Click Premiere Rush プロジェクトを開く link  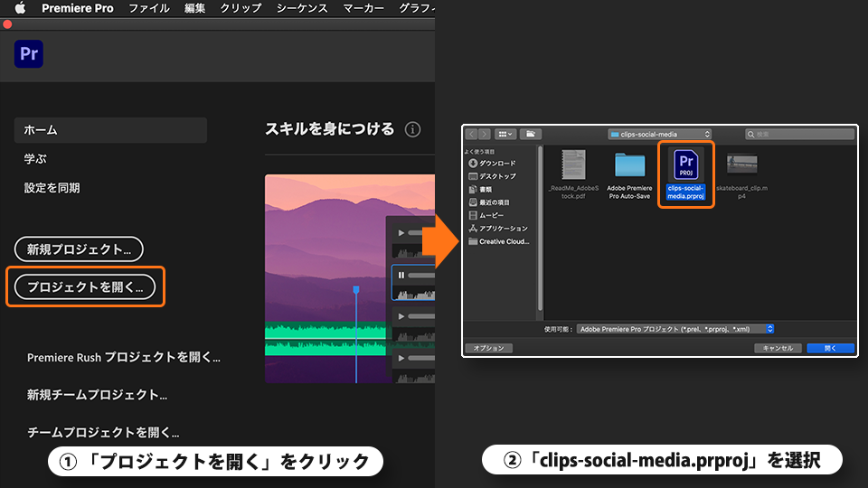coord(124,358)
